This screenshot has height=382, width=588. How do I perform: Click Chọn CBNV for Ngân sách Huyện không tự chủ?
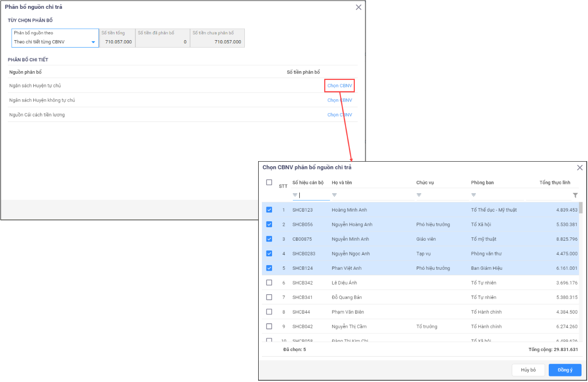[x=339, y=100]
